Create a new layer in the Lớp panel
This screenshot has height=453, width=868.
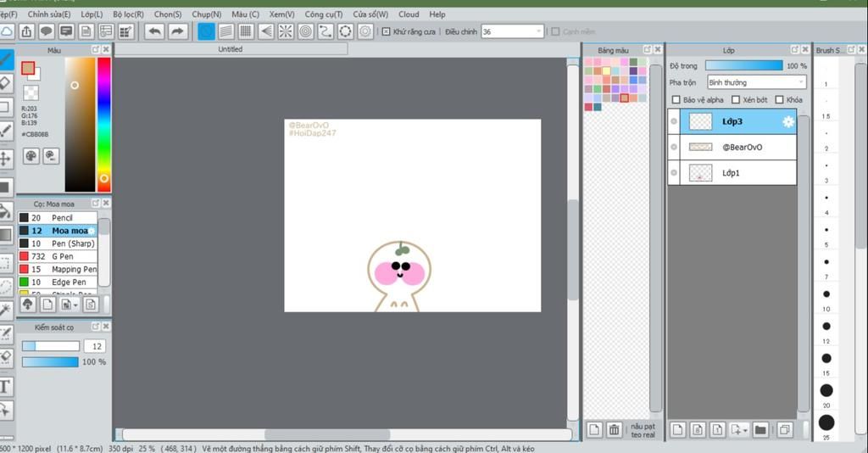point(678,429)
